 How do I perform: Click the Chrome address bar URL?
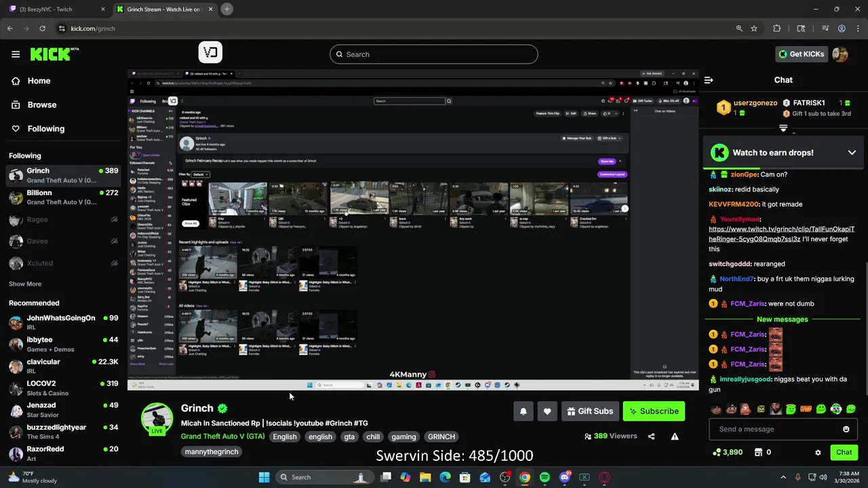93,28
